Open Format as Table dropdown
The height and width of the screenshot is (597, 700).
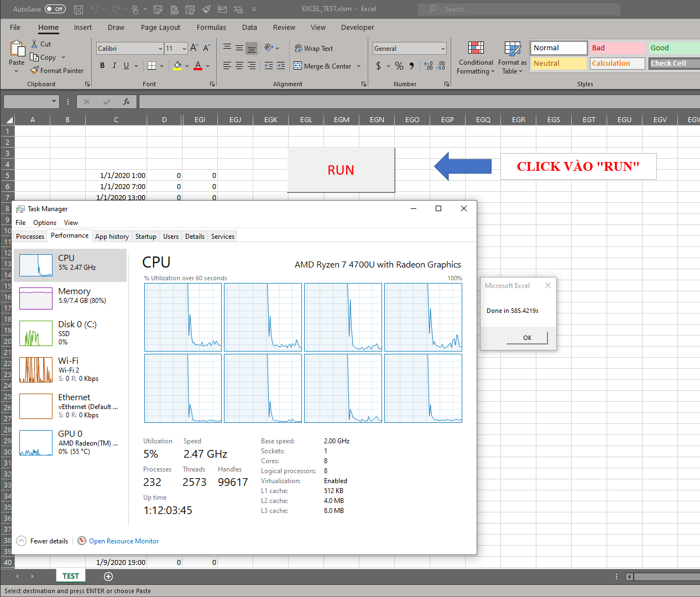[x=513, y=57]
